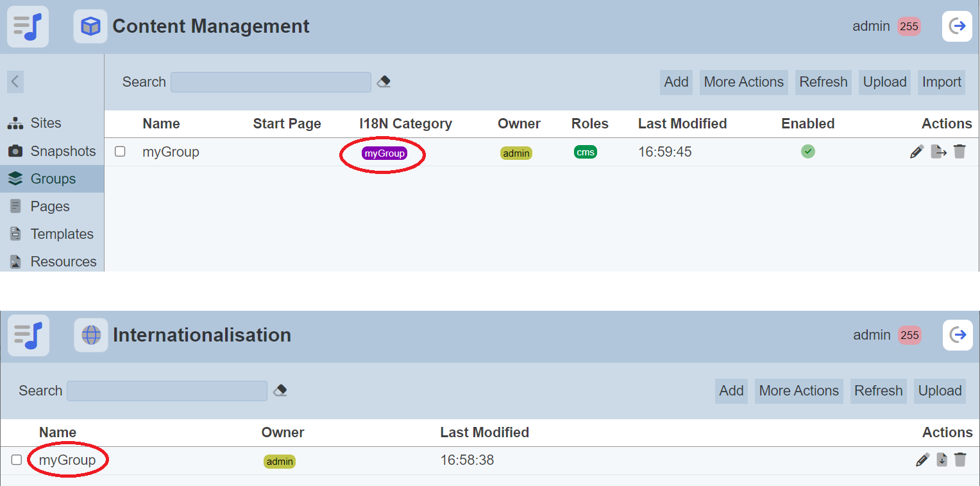Click the Content Management cube icon
The height and width of the screenshot is (486, 980).
click(90, 26)
